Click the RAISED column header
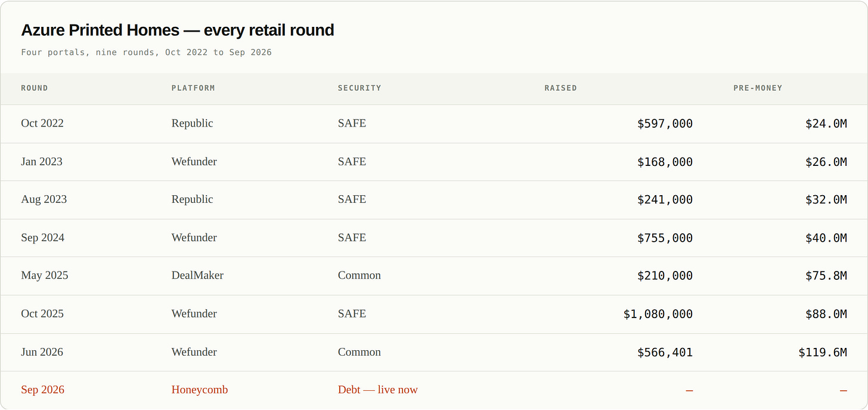 (560, 88)
